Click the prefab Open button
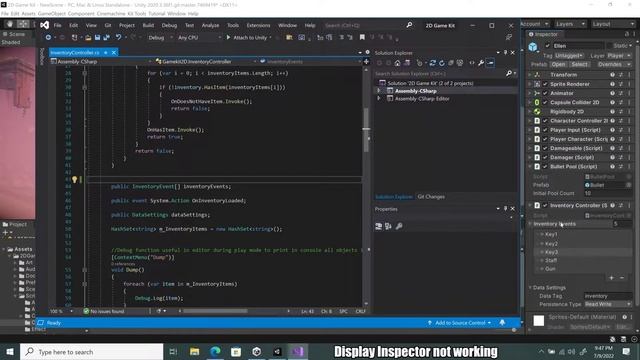The width and height of the screenshot is (640, 360). 558,64
